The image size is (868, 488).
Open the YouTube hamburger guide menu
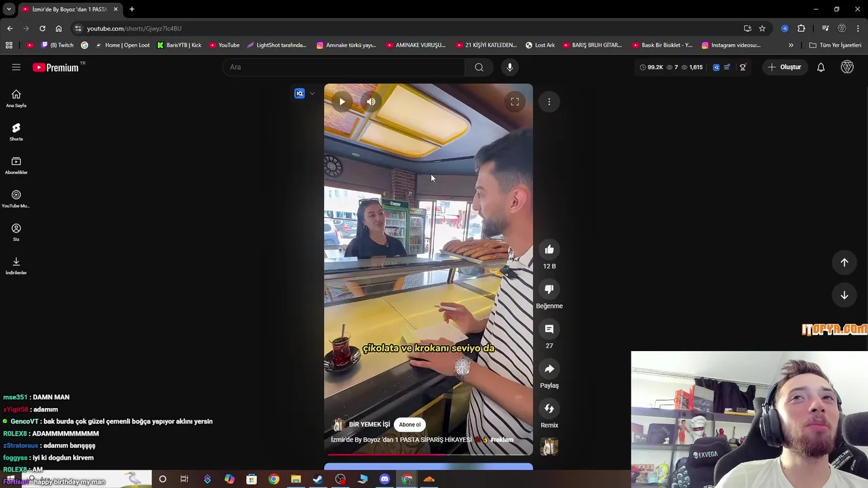pos(16,67)
